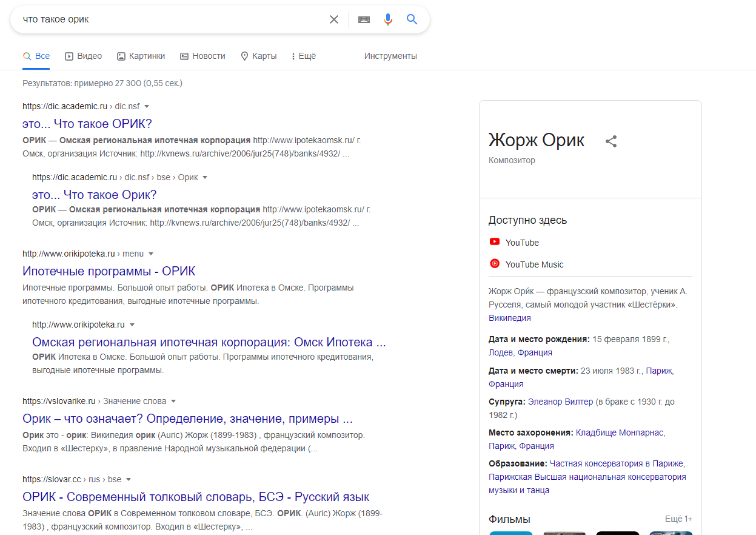Switch to the Картинки tab
Image resolution: width=756 pixels, height=535 pixels.
click(x=141, y=56)
